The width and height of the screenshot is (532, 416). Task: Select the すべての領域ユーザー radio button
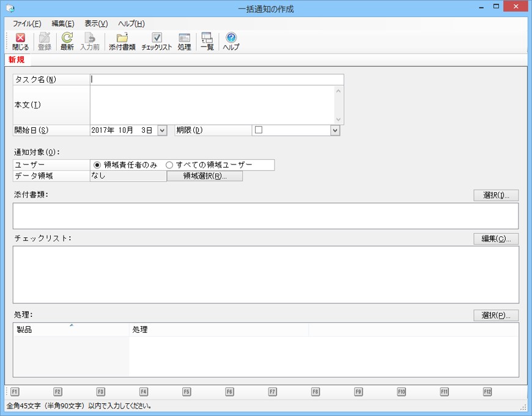pyautogui.click(x=169, y=165)
